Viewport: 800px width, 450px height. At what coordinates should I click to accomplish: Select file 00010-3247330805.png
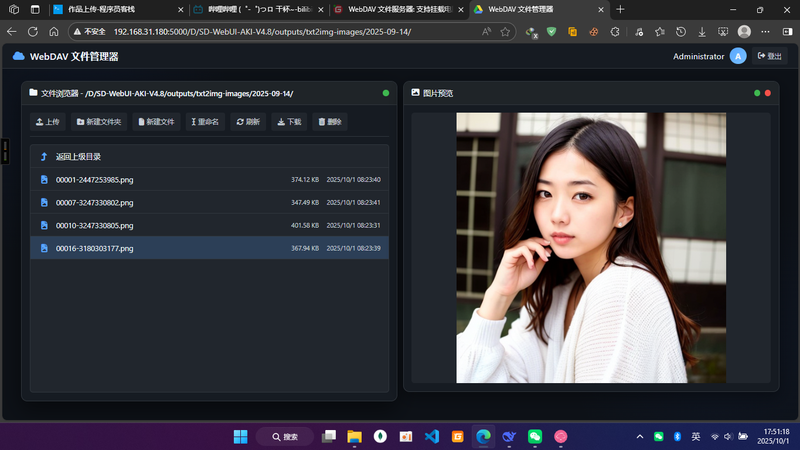click(x=209, y=226)
